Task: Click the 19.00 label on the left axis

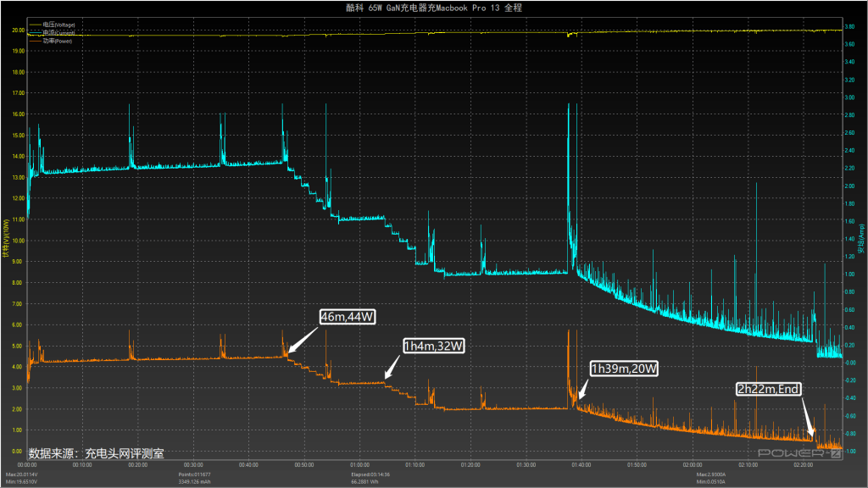Action: (x=19, y=51)
